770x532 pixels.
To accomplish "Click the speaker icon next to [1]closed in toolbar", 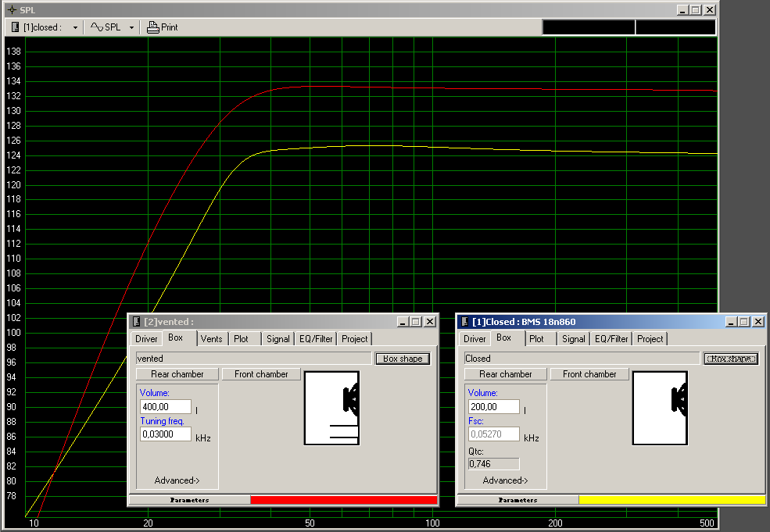I will (15, 27).
